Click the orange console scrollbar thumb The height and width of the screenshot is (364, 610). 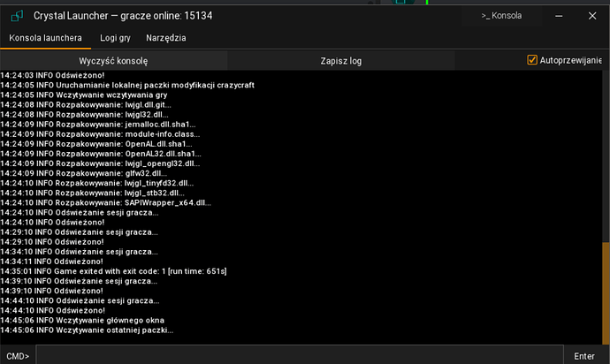pos(606,292)
